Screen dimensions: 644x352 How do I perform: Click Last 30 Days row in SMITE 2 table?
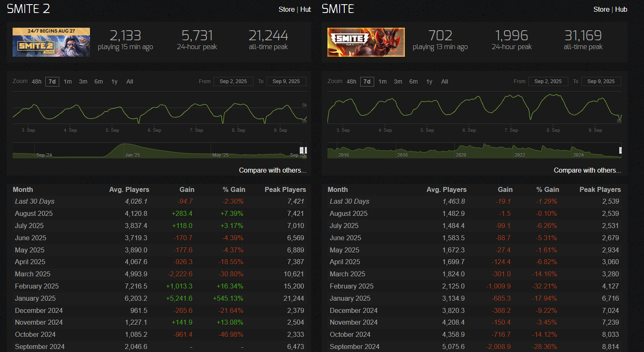159,202
